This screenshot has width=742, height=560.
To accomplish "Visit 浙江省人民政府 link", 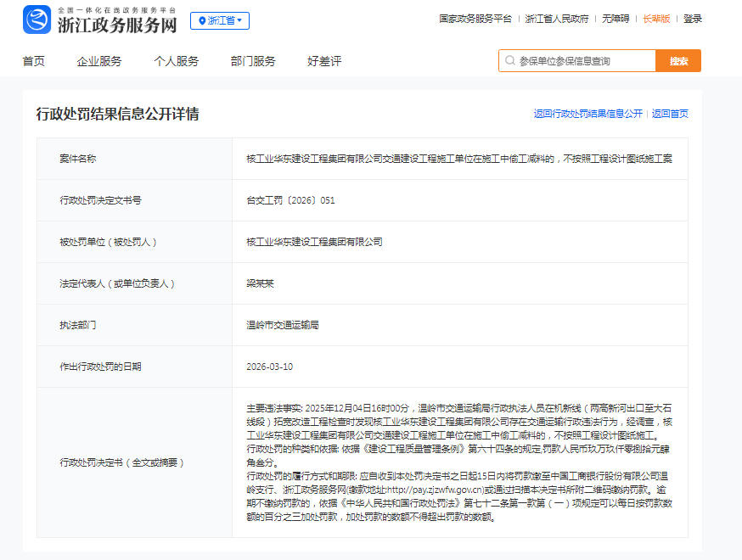I will pyautogui.click(x=556, y=19).
